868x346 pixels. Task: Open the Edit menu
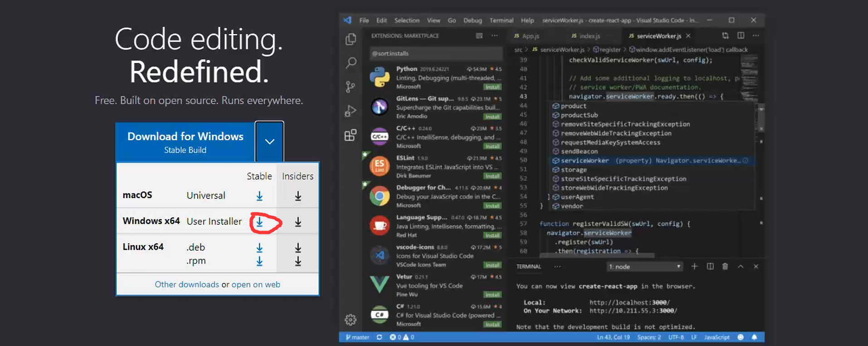coord(382,20)
